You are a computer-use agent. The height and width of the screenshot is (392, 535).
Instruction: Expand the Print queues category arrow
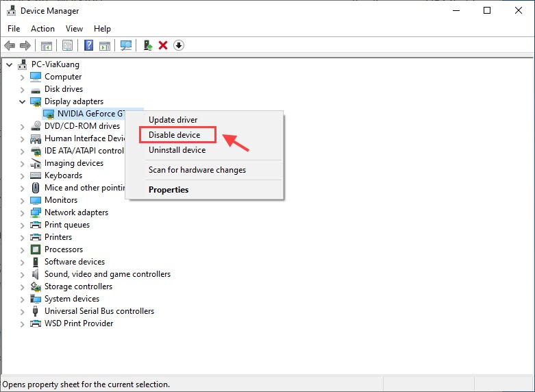pos(22,225)
